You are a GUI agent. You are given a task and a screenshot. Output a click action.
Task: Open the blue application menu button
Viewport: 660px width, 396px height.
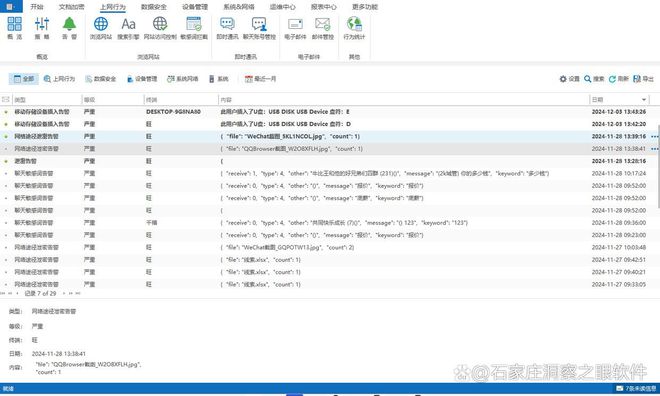click(11, 6)
